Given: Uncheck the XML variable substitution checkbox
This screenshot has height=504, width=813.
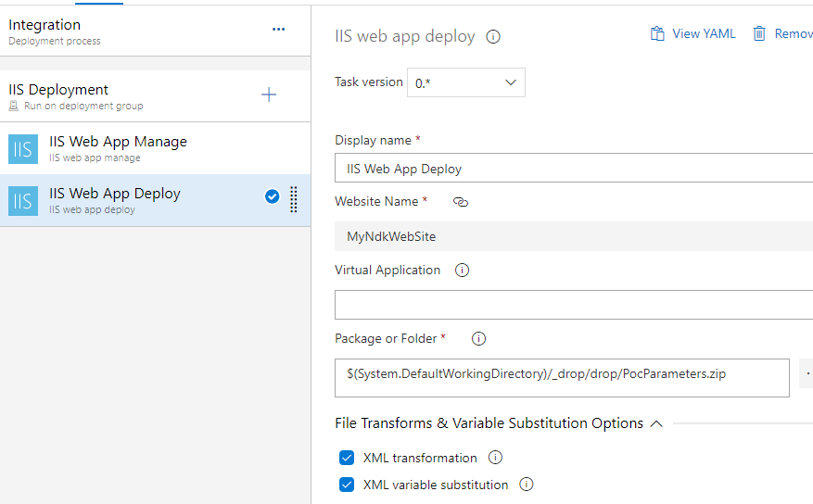Looking at the screenshot, I should (347, 485).
